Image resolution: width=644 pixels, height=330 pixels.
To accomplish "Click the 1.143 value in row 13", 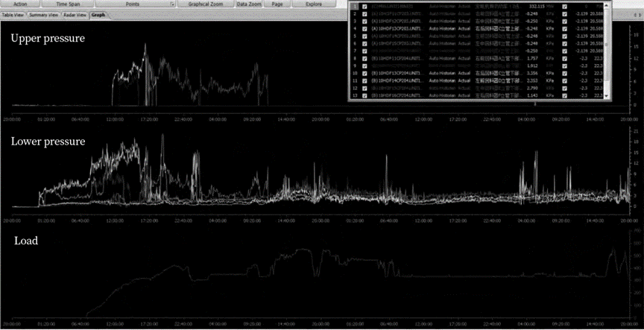I will 532,95.
